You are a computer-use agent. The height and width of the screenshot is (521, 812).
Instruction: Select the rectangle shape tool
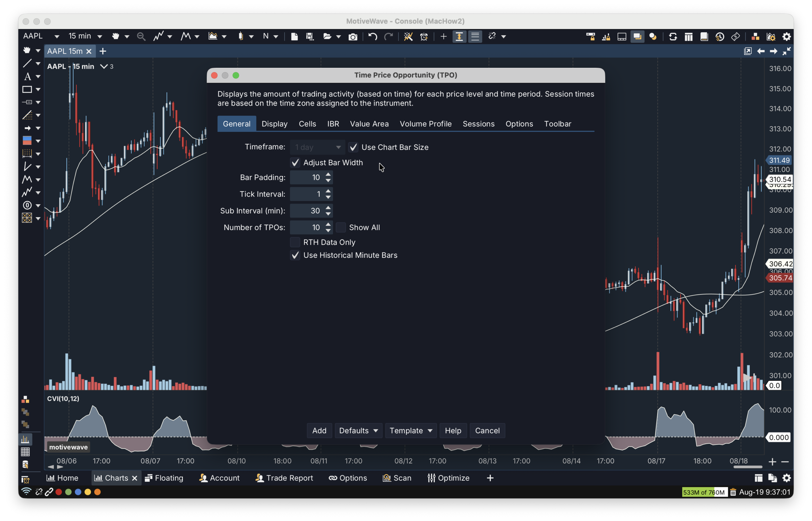coord(27,89)
